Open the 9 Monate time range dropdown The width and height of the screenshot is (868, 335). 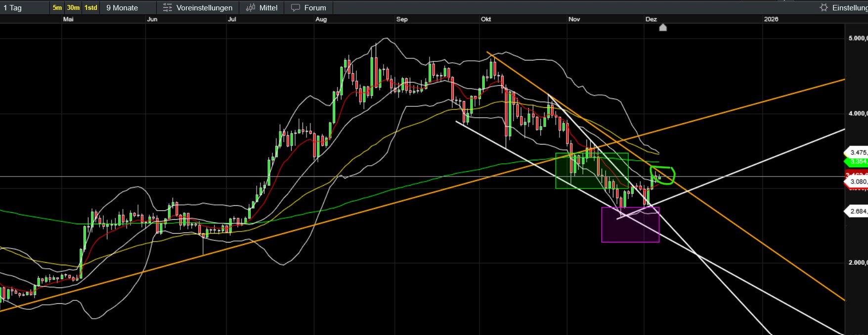128,7
